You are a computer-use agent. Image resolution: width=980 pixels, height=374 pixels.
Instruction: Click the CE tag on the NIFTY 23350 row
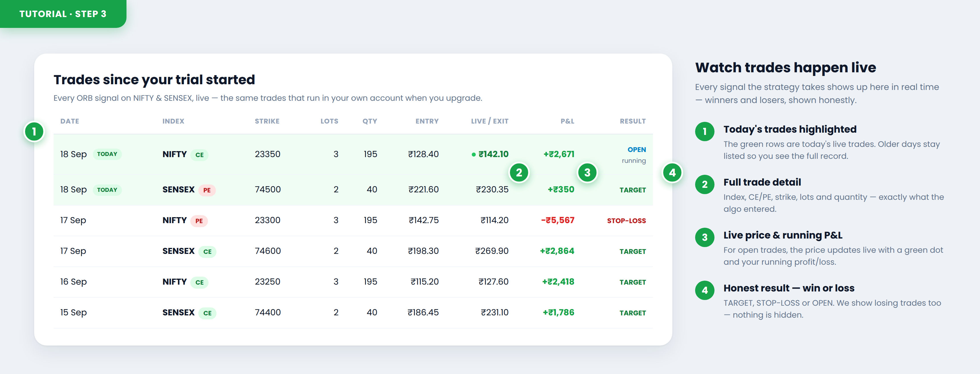click(x=199, y=155)
